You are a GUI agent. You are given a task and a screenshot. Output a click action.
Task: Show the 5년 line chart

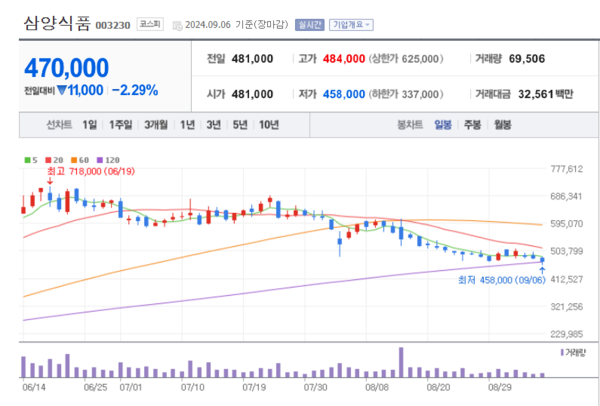(240, 125)
